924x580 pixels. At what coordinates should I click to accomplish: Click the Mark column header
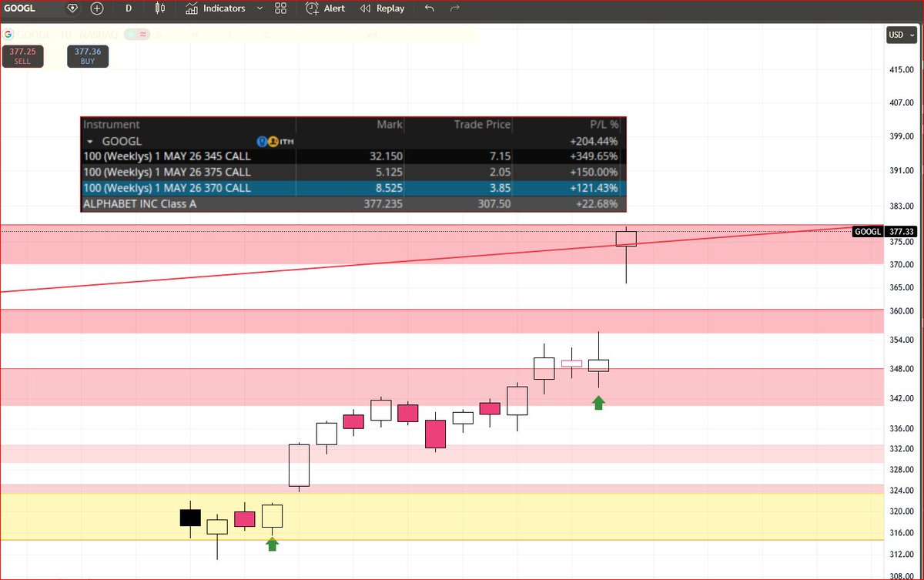[389, 125]
